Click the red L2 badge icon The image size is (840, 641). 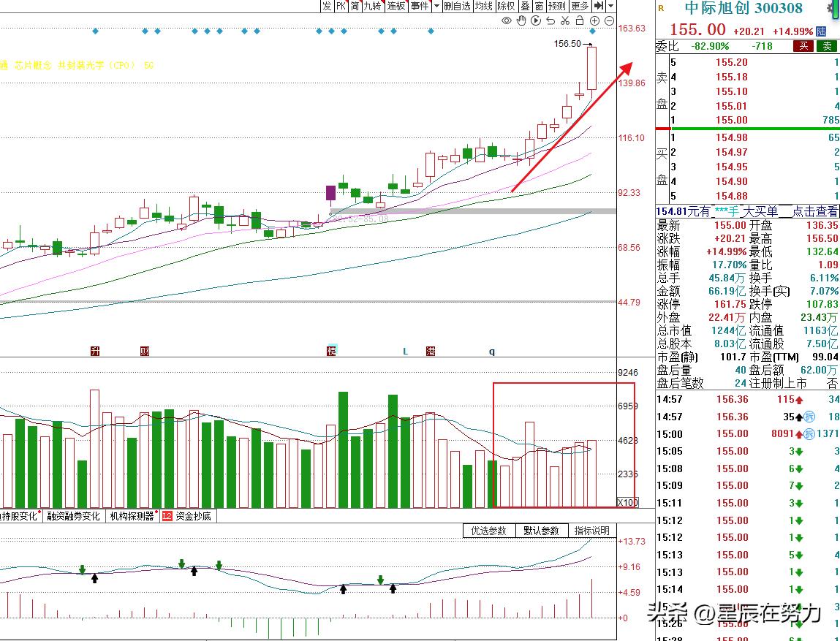pyautogui.click(x=167, y=516)
